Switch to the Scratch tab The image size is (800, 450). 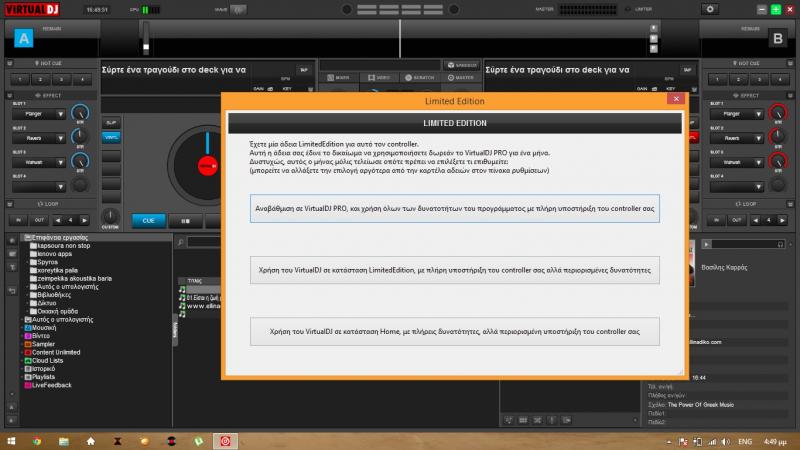coord(419,78)
